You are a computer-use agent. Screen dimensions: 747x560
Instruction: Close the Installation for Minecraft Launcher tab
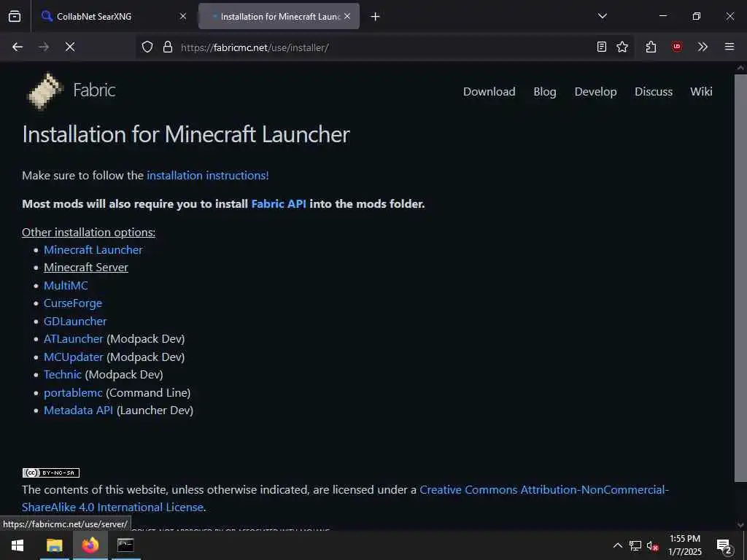point(347,16)
